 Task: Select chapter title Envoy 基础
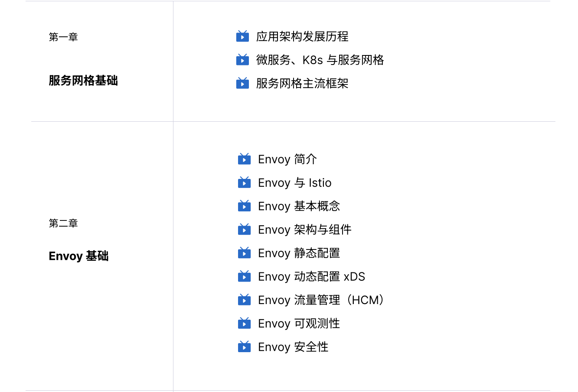[78, 256]
